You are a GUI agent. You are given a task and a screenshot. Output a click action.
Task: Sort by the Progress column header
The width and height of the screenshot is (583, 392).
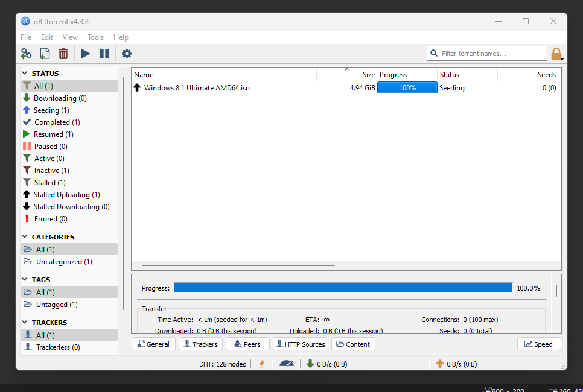pos(407,75)
